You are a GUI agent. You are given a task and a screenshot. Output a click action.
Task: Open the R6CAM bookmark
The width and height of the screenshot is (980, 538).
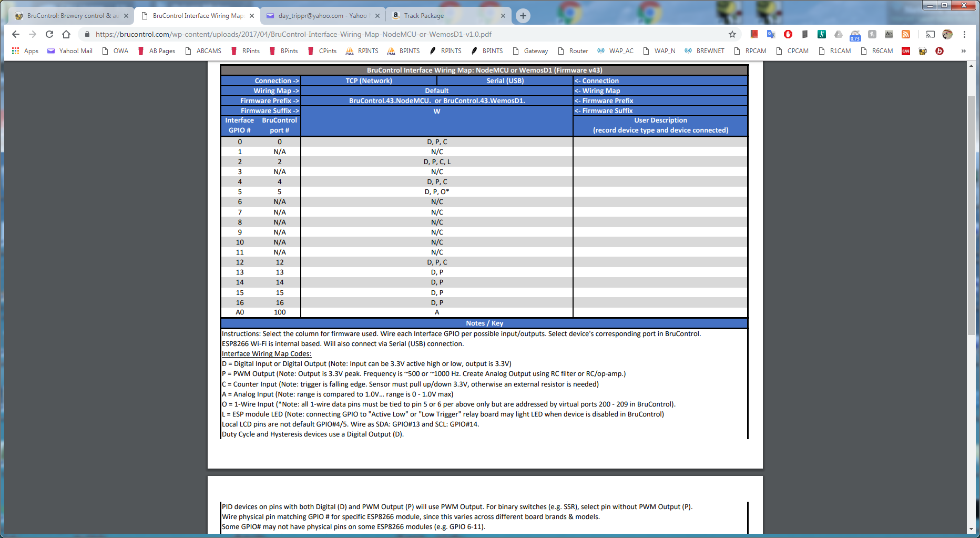coord(877,51)
